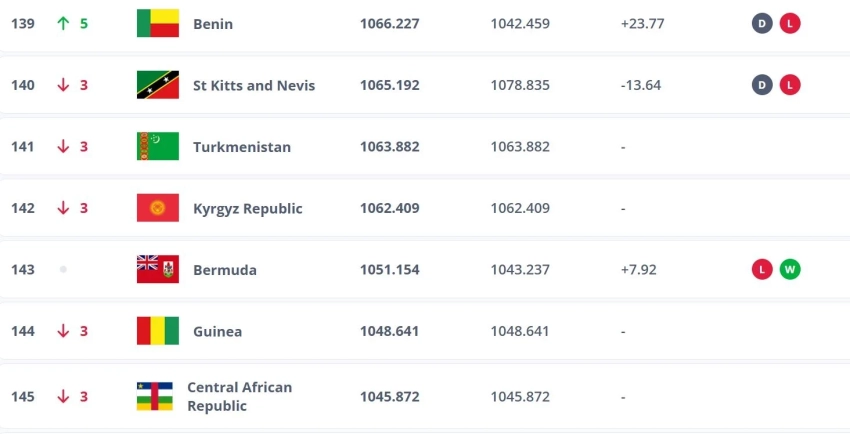Open the St Kitts and Nevis link
The image size is (850, 434).
tap(254, 85)
